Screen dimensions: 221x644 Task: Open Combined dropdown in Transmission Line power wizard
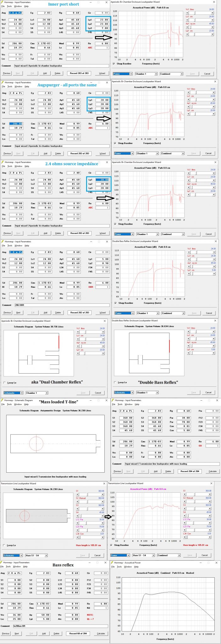coord(169,555)
